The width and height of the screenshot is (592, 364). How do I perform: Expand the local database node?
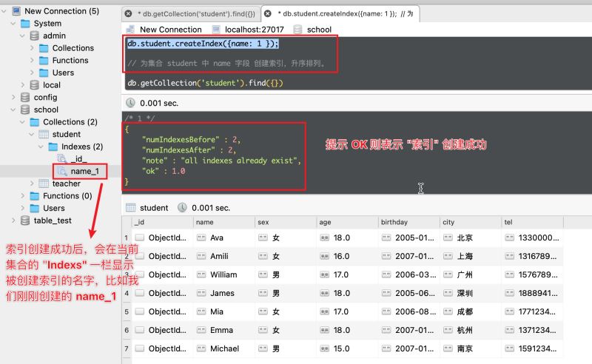pos(23,85)
